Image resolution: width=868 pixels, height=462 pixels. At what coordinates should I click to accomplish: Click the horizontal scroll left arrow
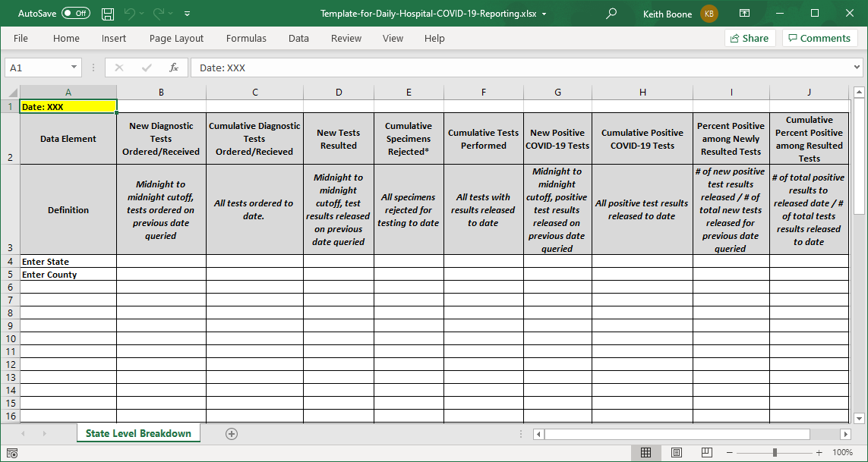tap(538, 434)
